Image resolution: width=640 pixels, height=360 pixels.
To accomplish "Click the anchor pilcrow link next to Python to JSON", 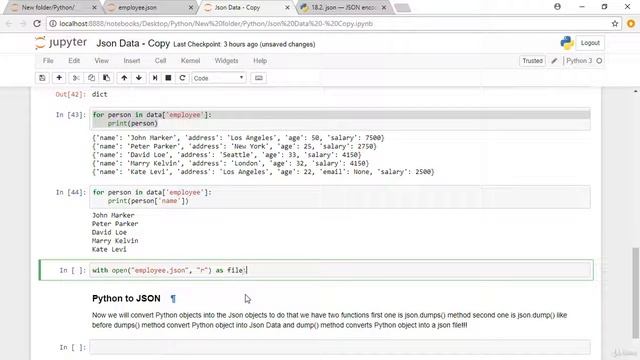I will 173,299.
